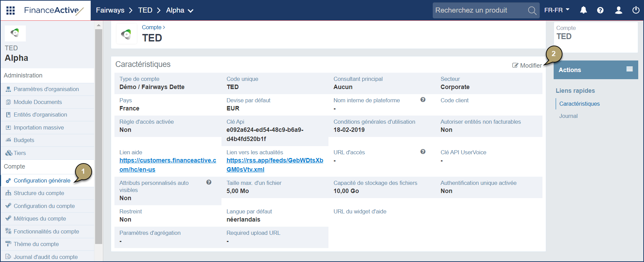Click the TED account logo in header
This screenshot has width=644, height=262.
[126, 34]
